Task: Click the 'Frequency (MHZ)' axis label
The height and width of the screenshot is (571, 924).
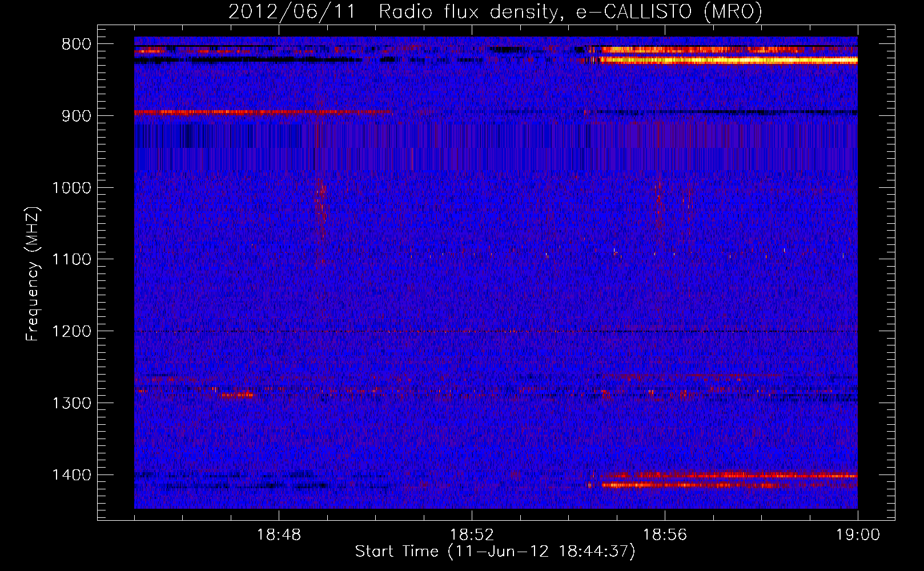Action: [x=33, y=274]
